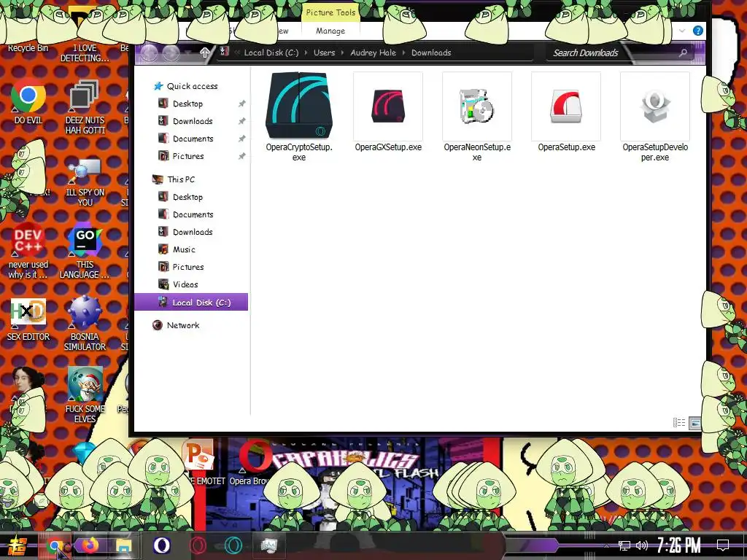
Task: Open the GoLand THIS LANGUAGE desktop shortcut
Action: click(85, 252)
